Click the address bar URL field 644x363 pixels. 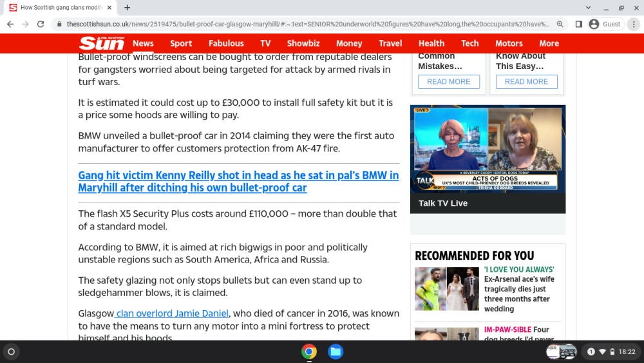pos(308,25)
